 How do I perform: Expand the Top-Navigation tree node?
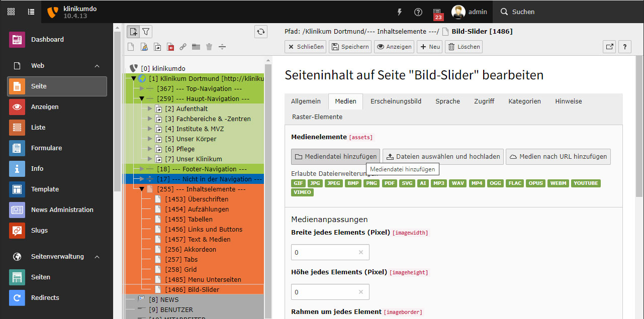pos(142,88)
